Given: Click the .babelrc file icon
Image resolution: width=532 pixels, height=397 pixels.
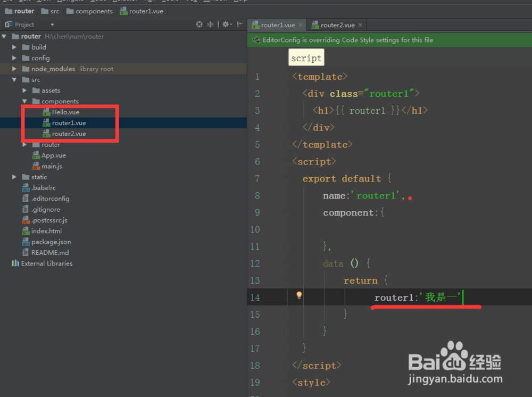Looking at the screenshot, I should point(26,188).
